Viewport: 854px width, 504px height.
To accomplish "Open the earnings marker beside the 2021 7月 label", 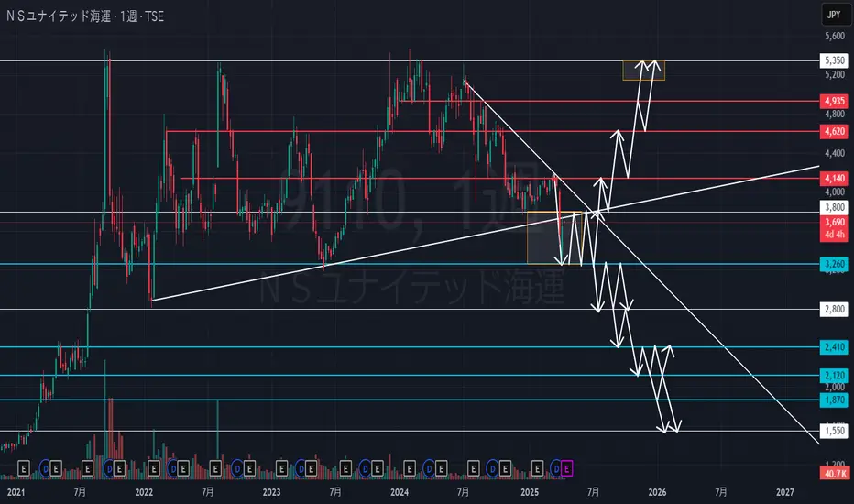I will tap(87, 468).
